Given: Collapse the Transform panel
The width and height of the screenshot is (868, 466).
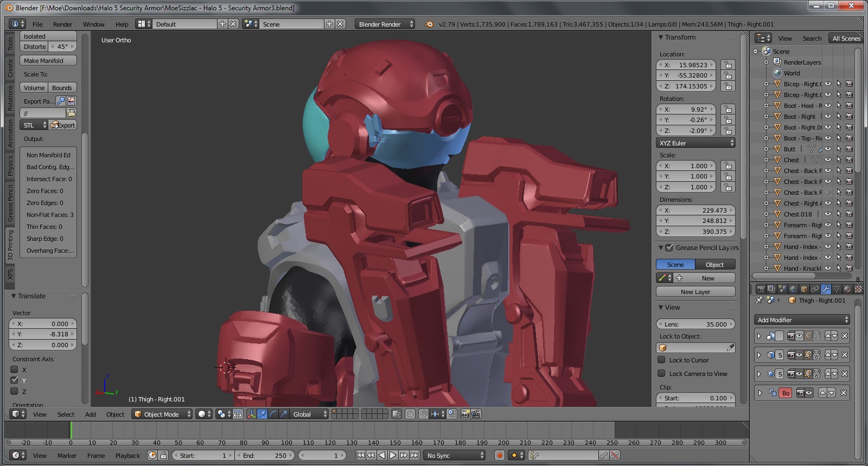Looking at the screenshot, I should pos(661,37).
